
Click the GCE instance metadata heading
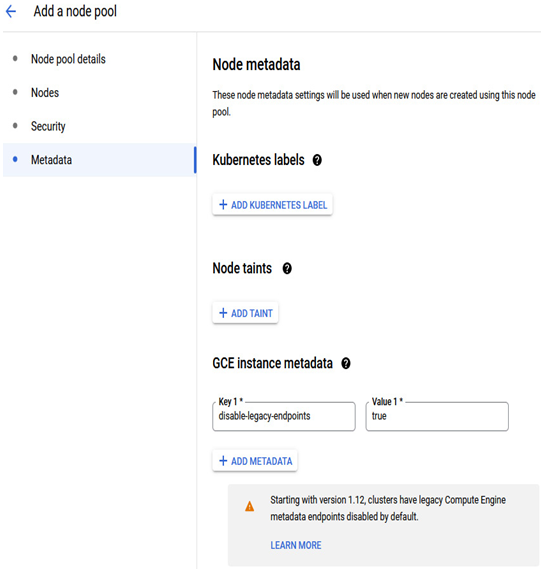click(x=272, y=363)
